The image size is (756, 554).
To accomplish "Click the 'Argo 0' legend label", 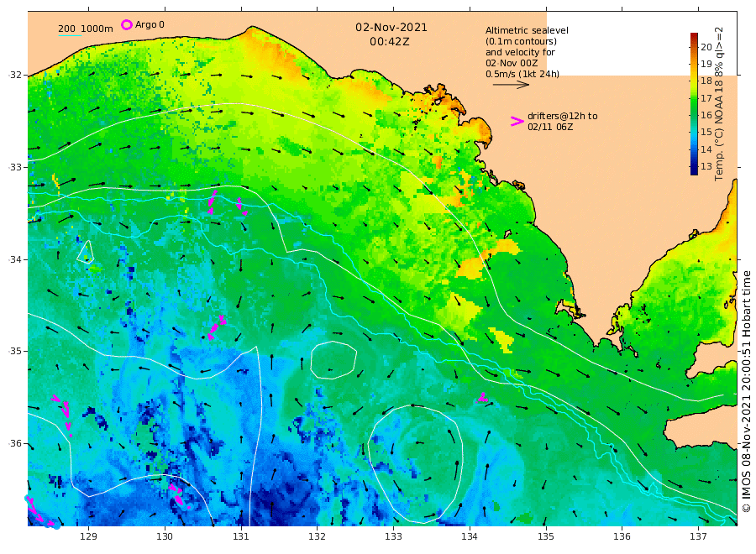I will 150,24.
